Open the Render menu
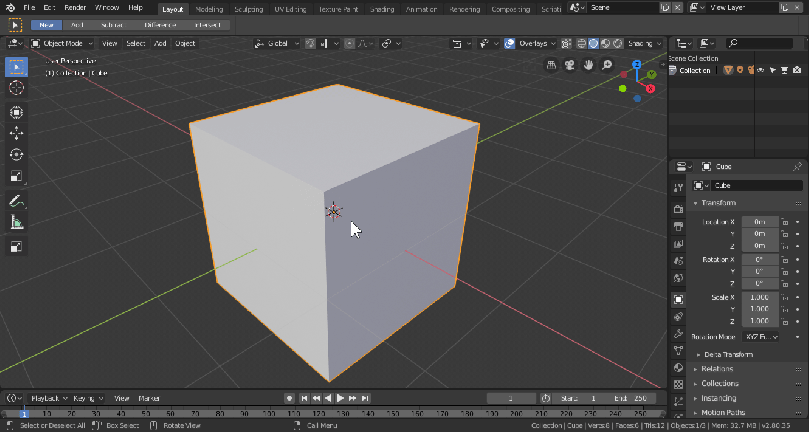 pos(75,8)
